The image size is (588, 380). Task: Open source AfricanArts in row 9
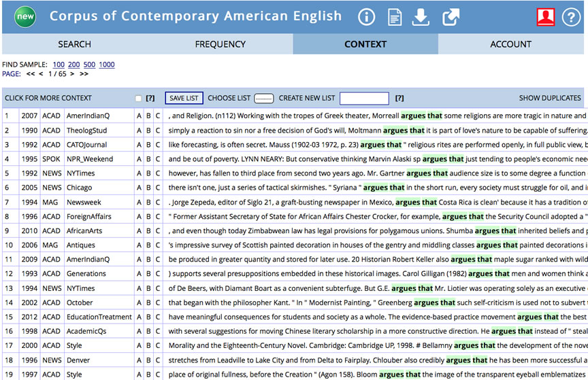point(84,231)
